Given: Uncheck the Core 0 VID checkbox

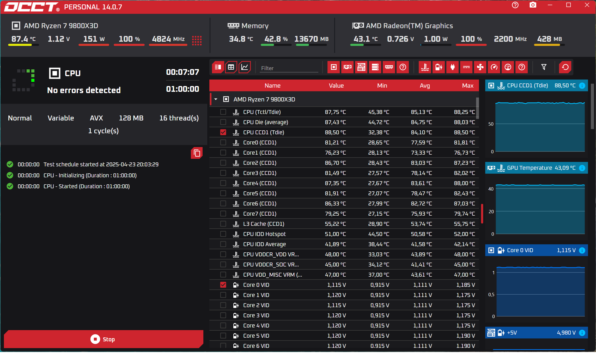Looking at the screenshot, I should [223, 285].
